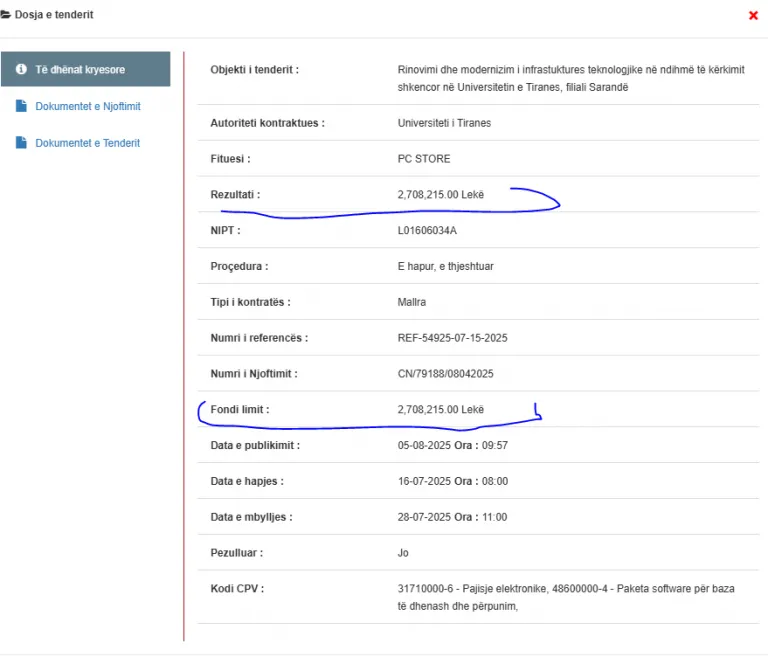This screenshot has width=768, height=657.
Task: Click the notification number CN/79188/08042025
Action: 445,374
